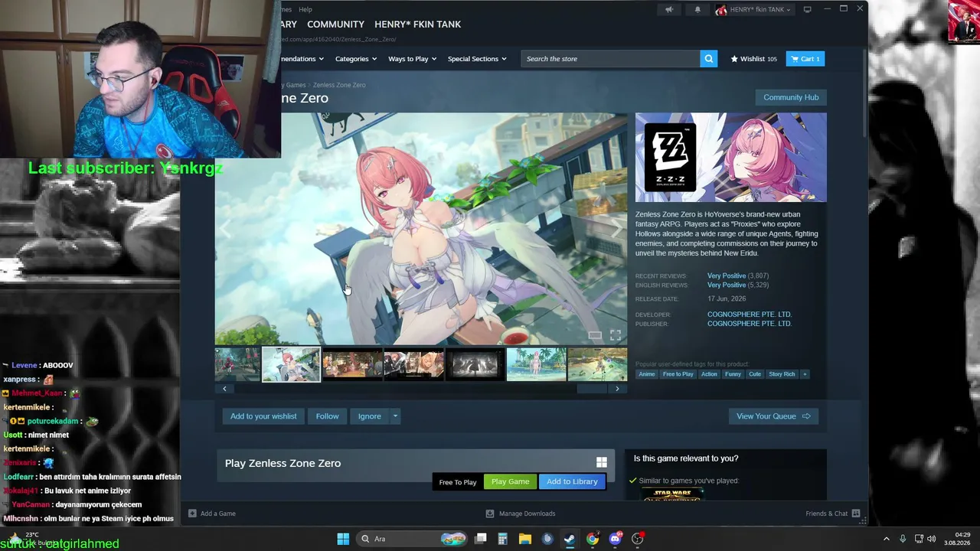Click View Your Queue

click(773, 416)
